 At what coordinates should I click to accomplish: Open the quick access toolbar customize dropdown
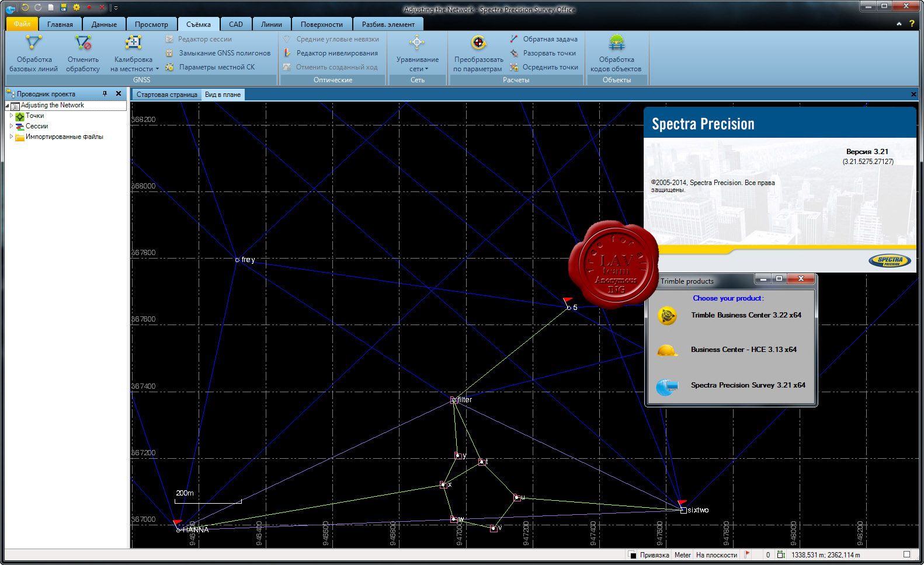pos(116,8)
